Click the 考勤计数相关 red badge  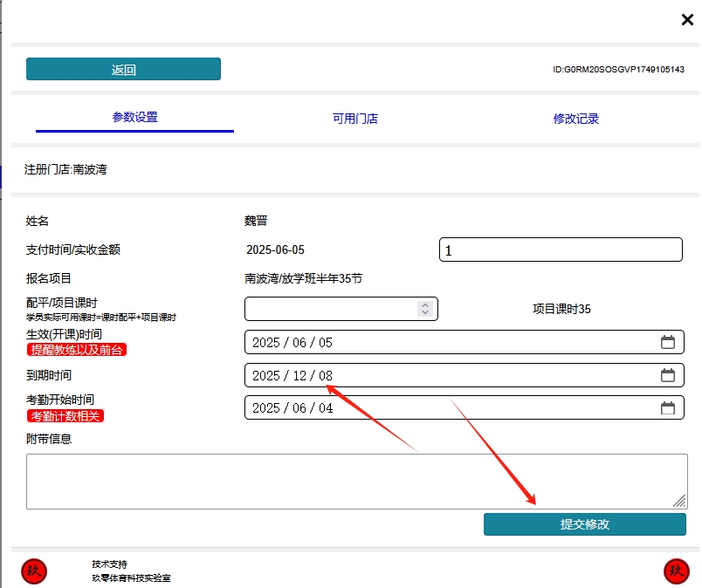(65, 416)
